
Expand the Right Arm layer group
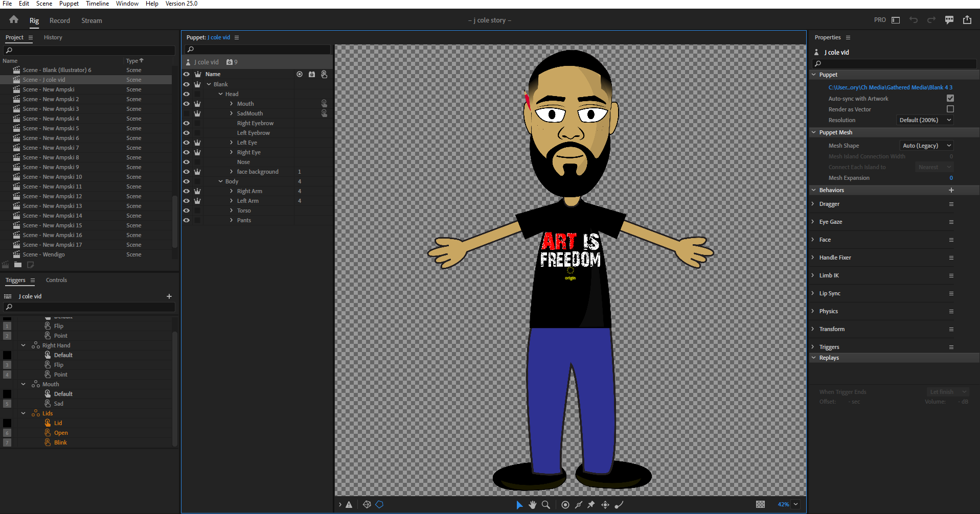click(232, 191)
